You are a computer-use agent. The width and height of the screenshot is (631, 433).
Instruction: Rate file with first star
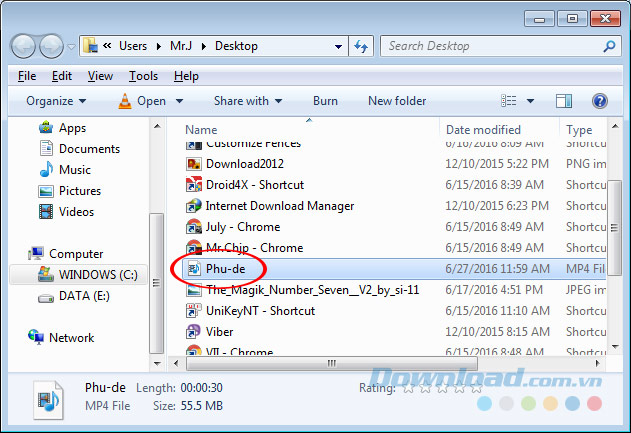(408, 388)
